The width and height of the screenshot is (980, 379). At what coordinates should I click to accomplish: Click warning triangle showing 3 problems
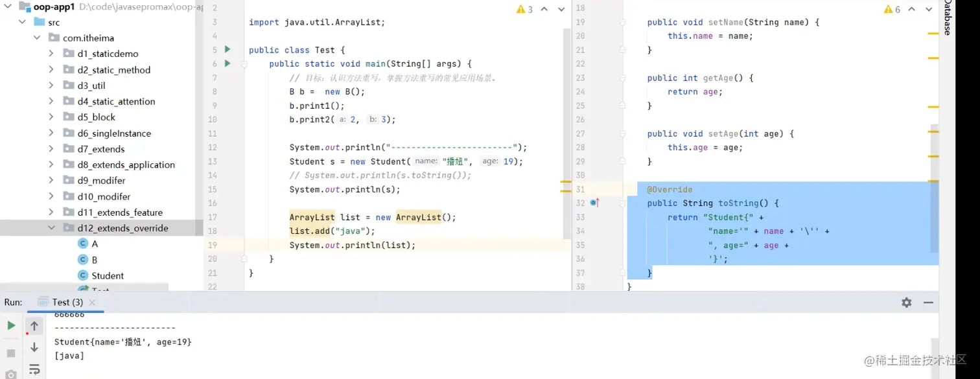(520, 9)
